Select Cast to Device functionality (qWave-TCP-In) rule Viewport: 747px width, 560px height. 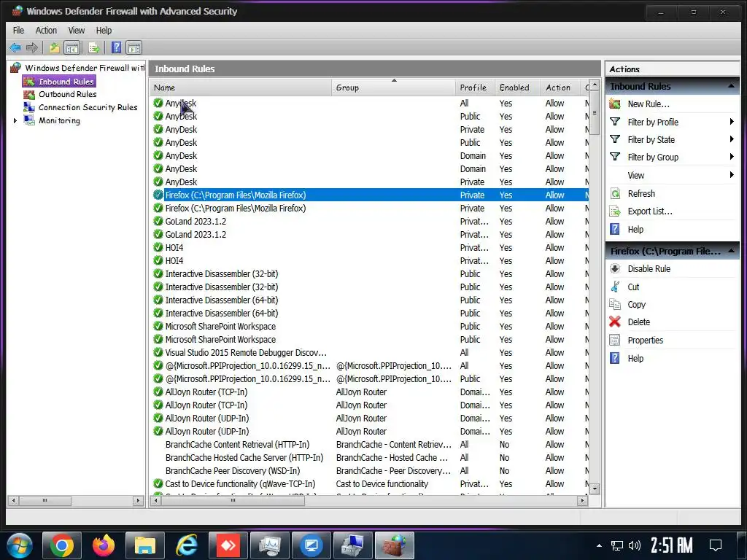pyautogui.click(x=369, y=484)
